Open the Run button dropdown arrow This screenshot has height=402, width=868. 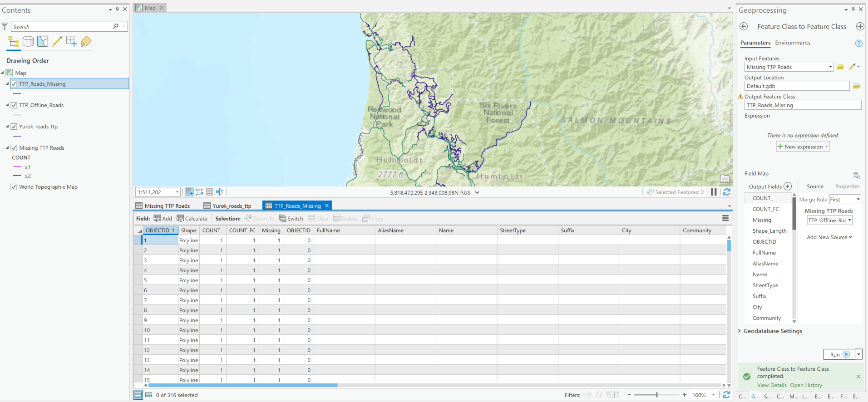[858, 354]
